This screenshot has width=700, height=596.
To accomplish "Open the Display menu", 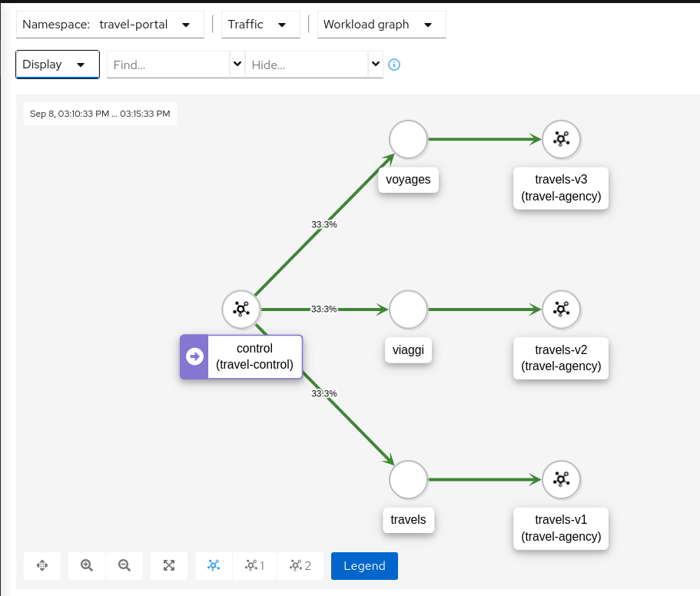I will coord(57,65).
